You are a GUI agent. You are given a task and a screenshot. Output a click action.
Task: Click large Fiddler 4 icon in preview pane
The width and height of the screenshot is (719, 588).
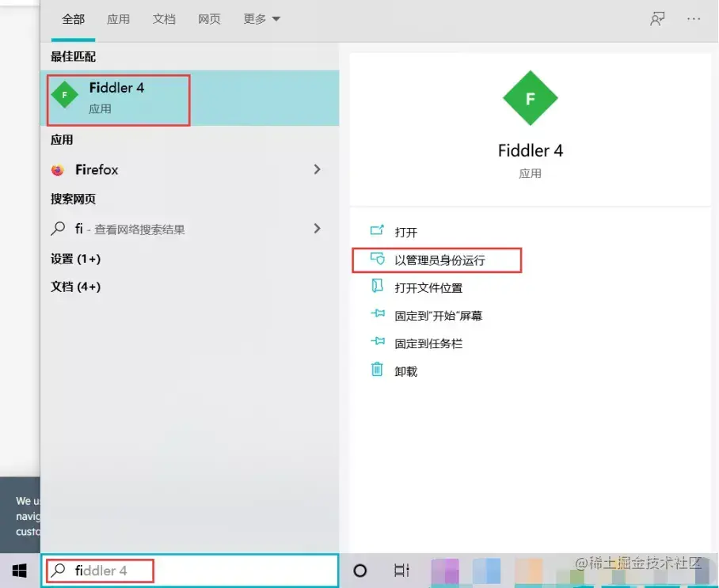530,98
